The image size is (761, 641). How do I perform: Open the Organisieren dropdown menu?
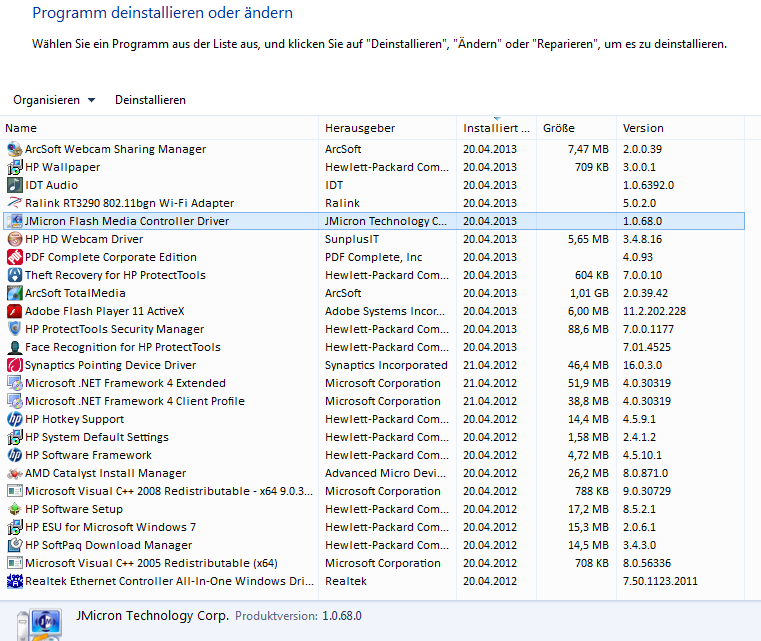point(54,100)
